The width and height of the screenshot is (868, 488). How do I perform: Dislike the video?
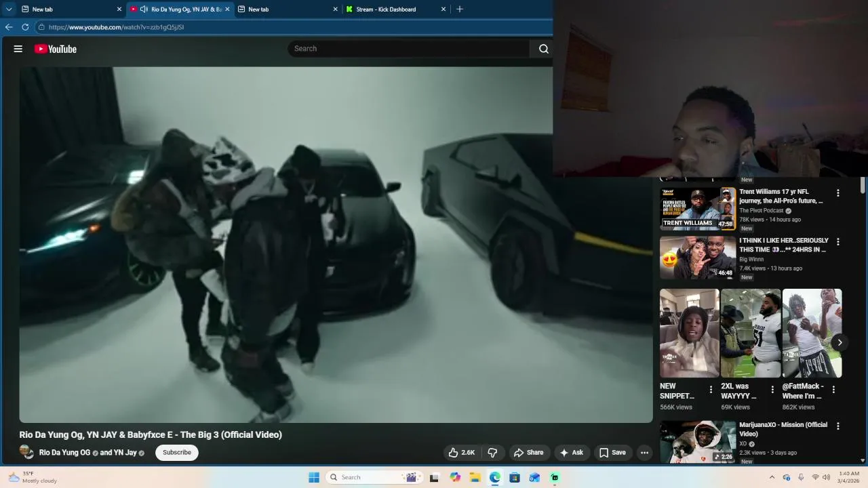(493, 453)
